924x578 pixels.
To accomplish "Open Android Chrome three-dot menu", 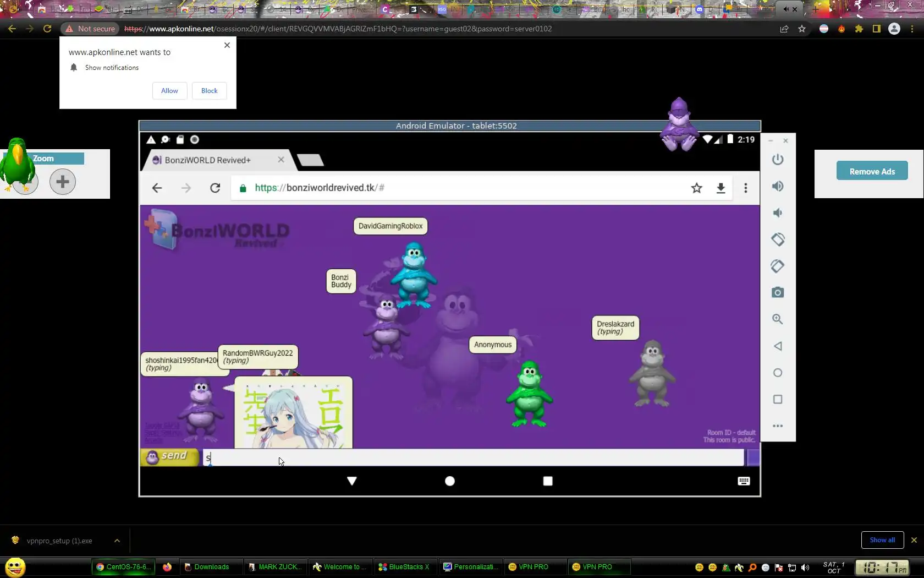I will pyautogui.click(x=745, y=188).
